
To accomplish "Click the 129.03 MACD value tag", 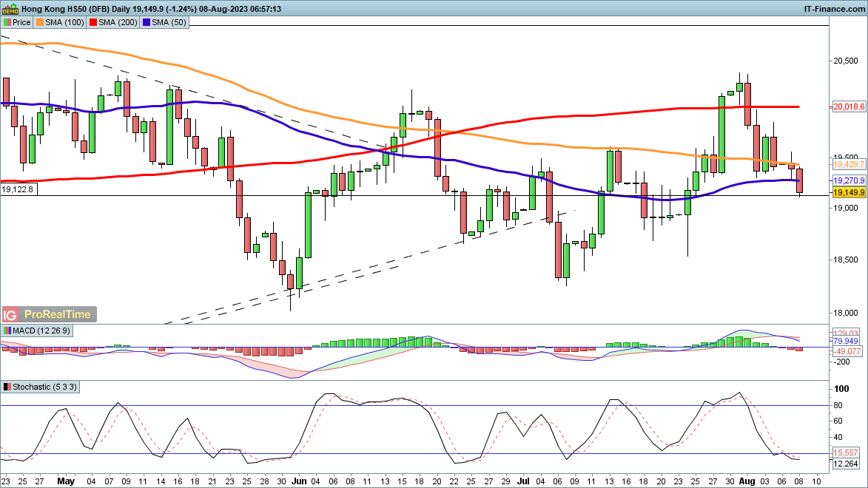I will (847, 333).
